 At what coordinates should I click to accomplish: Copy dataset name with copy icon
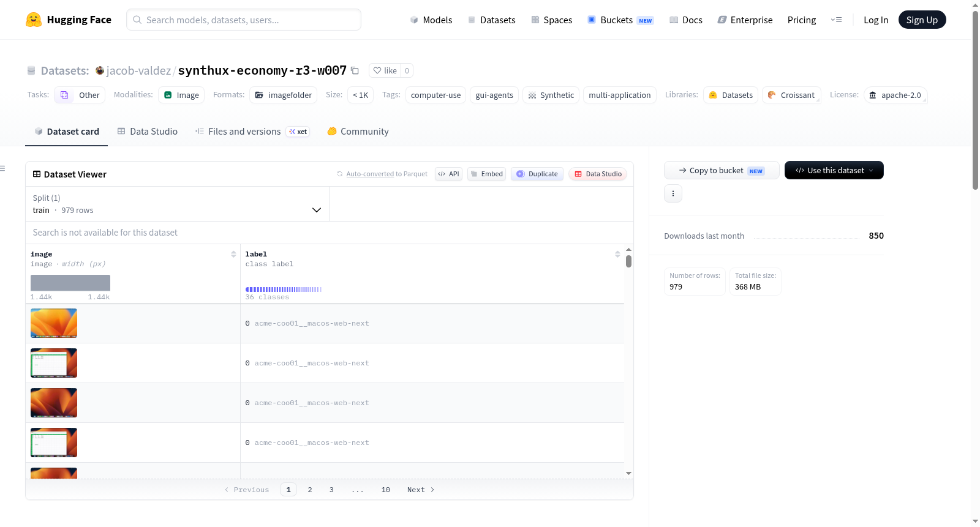pos(355,70)
